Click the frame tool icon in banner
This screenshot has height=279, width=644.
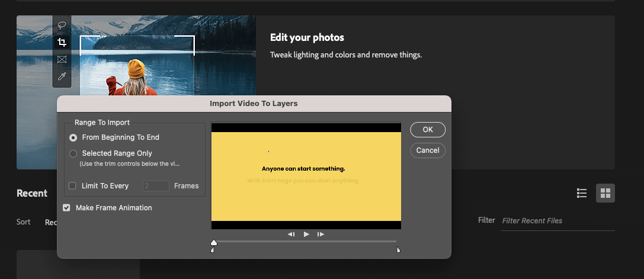62,60
